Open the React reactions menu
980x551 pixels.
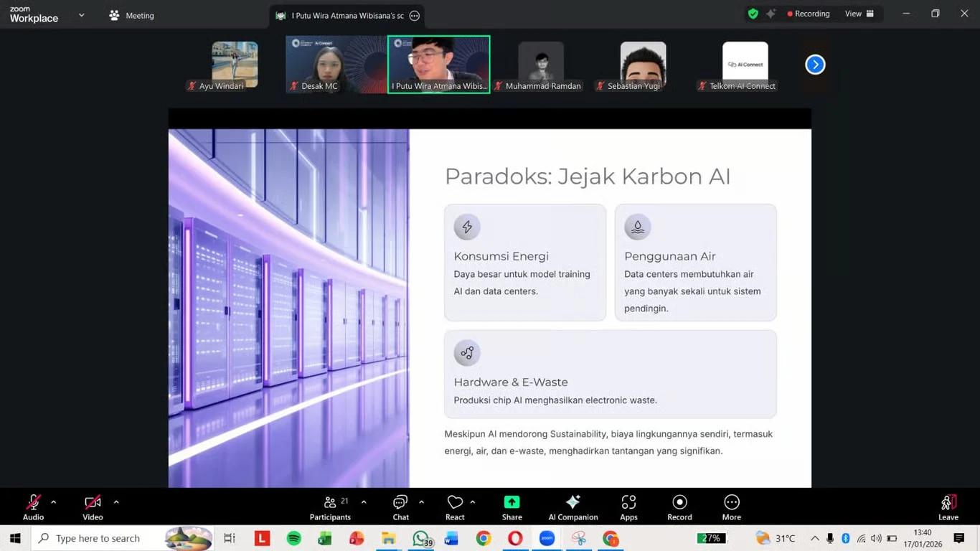(455, 507)
